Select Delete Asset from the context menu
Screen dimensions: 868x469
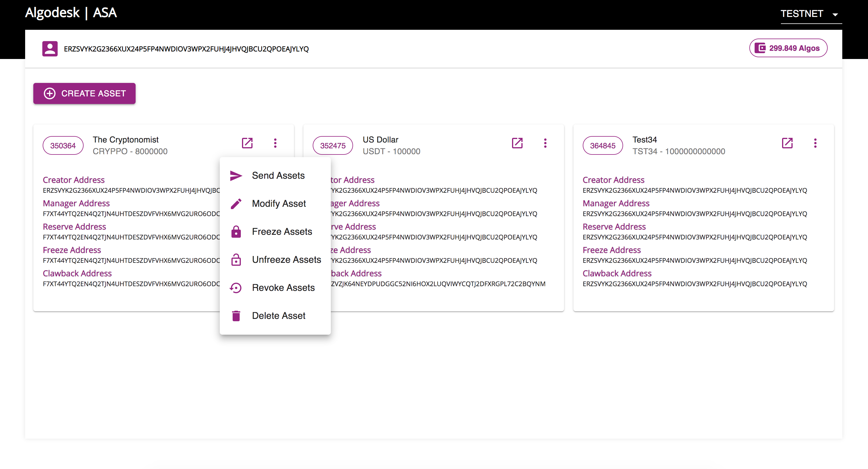coord(278,315)
